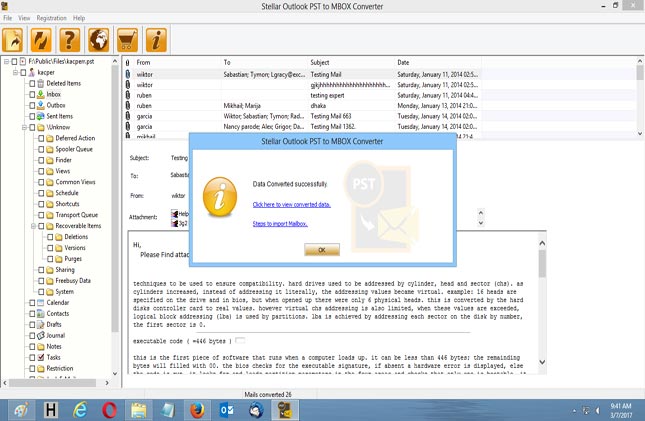Click the message body vertical scrollbar thumb

(542, 263)
